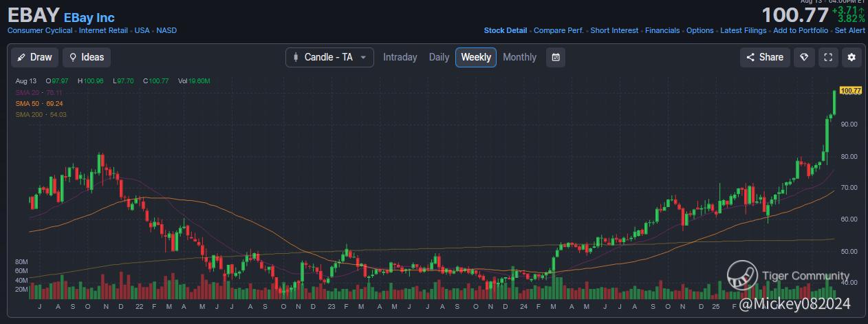Click the EBay Inc company name

[x=89, y=17]
